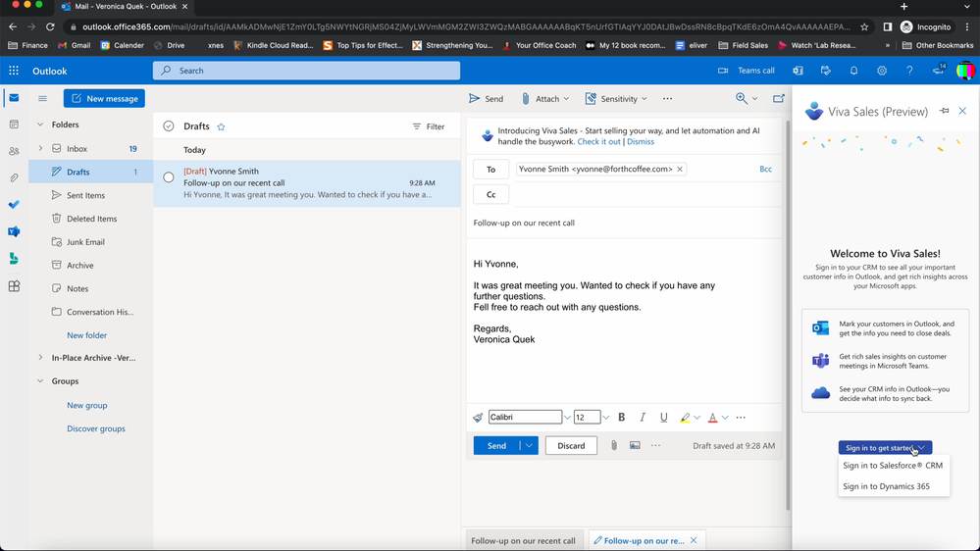
Task: Click the blue Send button
Action: 497,445
